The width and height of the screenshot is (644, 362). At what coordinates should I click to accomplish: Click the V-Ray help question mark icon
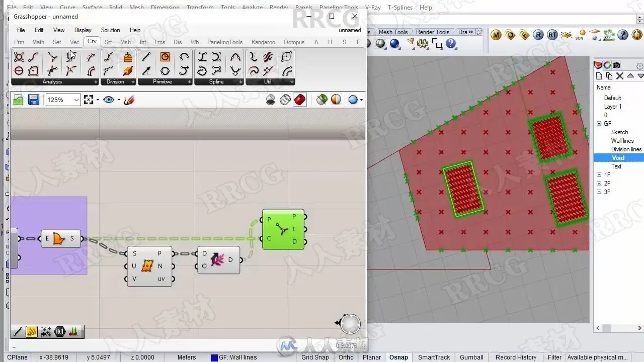point(623,35)
